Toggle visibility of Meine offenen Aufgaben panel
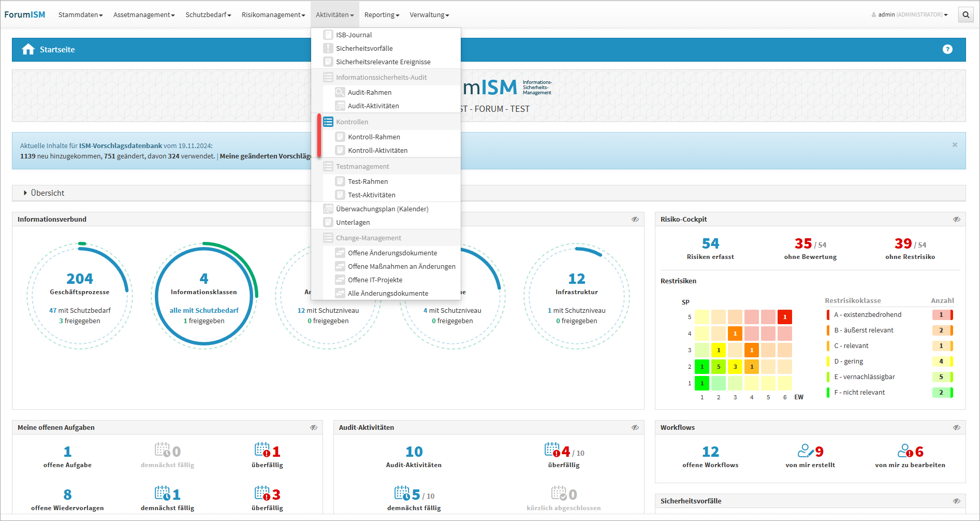The image size is (980, 521). pos(313,427)
